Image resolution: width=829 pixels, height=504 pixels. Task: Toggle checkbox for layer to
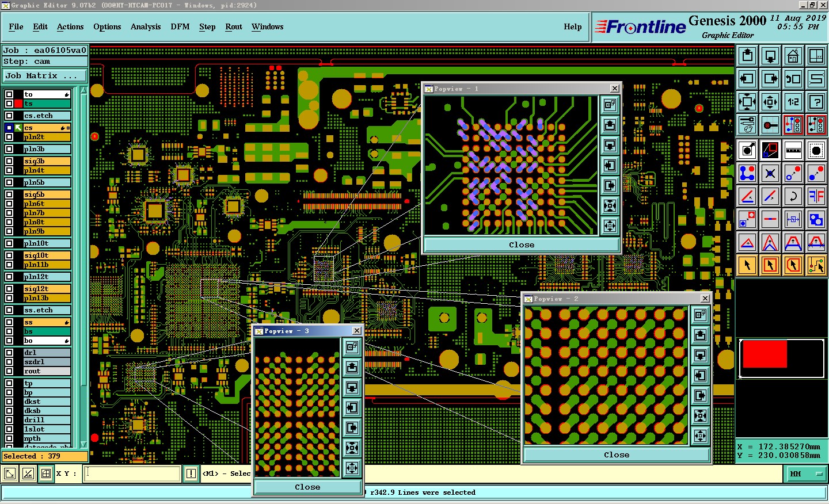[9, 94]
